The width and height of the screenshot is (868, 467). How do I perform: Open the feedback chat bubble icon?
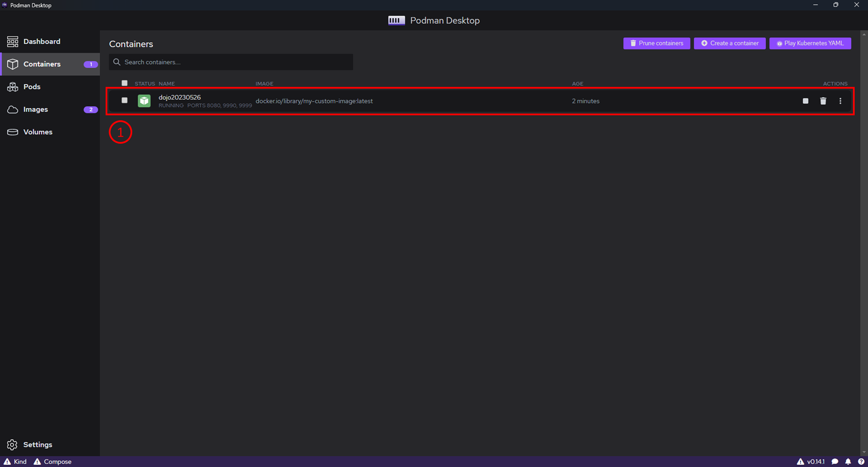[835, 462]
